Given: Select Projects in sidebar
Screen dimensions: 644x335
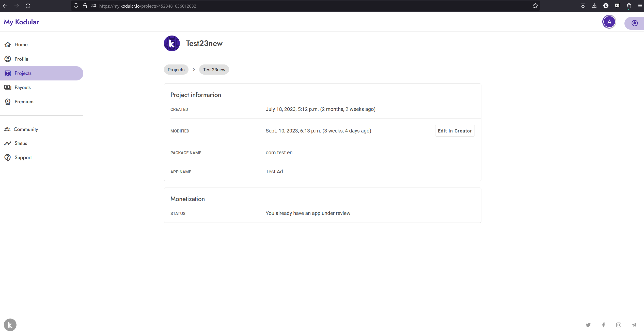Looking at the screenshot, I should pos(42,73).
